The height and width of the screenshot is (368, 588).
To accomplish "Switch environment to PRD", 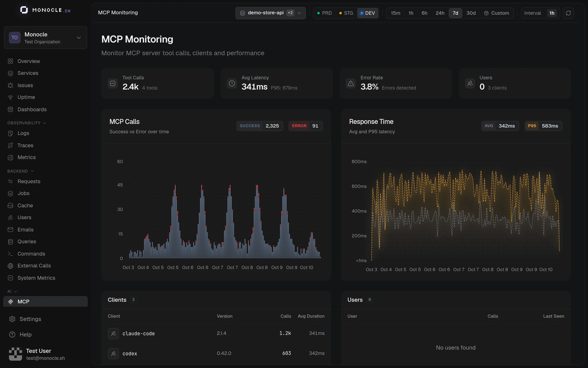I will click(324, 13).
